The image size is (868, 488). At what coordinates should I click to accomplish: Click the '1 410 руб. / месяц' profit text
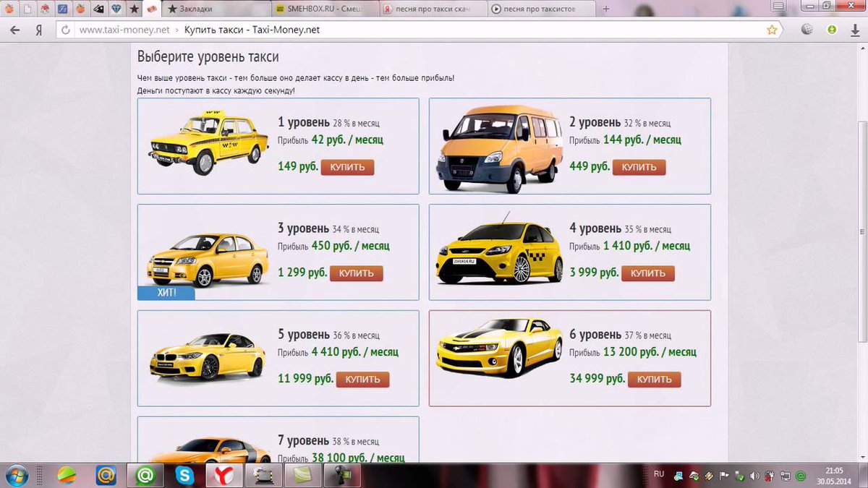click(x=647, y=246)
